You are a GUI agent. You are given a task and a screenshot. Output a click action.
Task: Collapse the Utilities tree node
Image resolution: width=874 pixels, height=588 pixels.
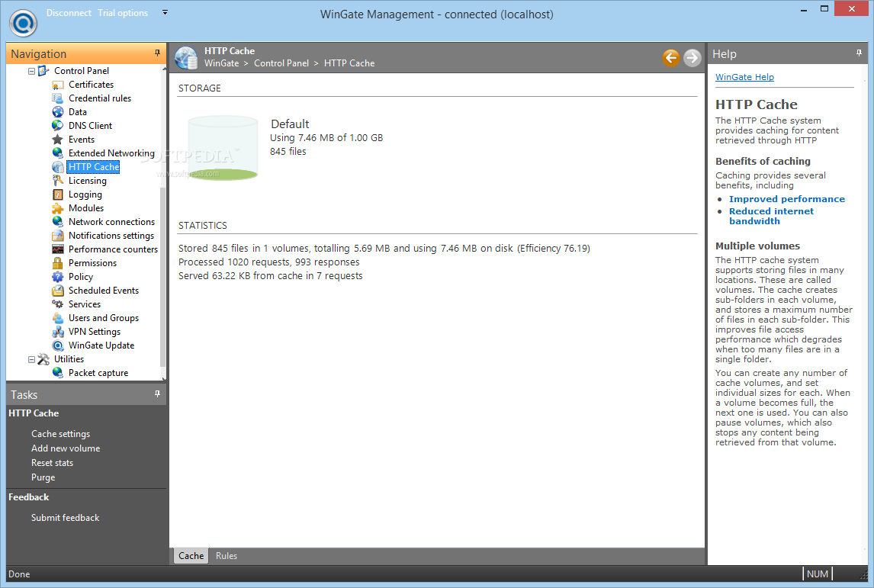coord(32,359)
